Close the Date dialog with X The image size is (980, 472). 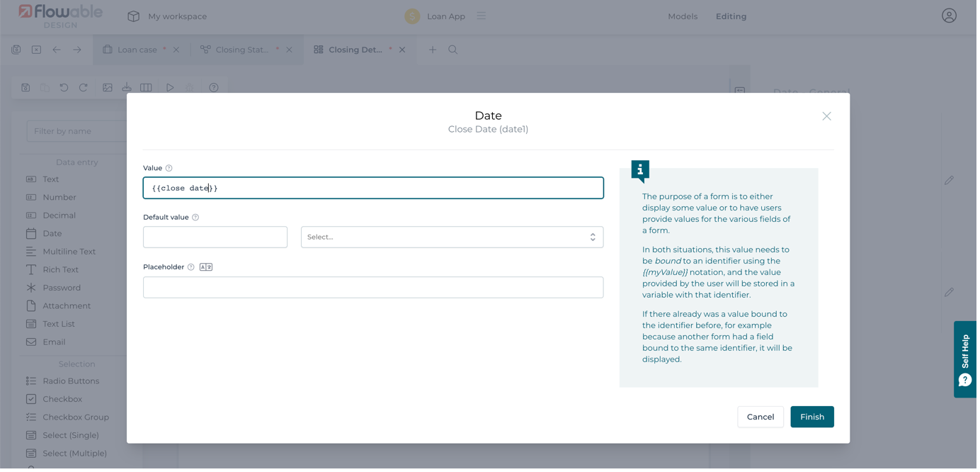826,116
